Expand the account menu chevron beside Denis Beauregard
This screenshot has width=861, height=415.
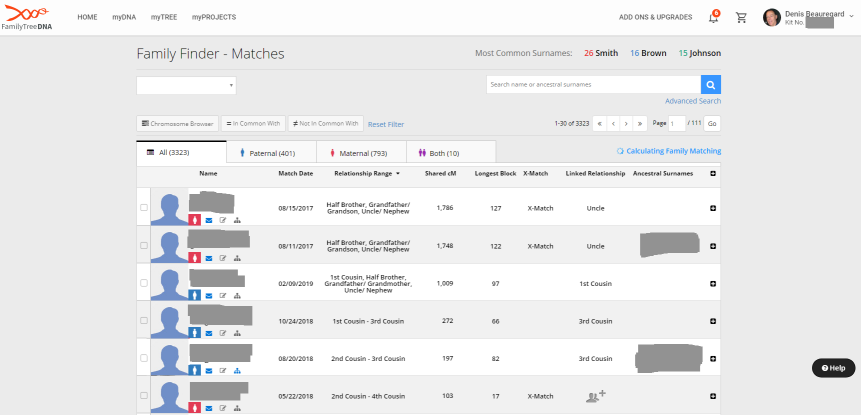pos(852,16)
